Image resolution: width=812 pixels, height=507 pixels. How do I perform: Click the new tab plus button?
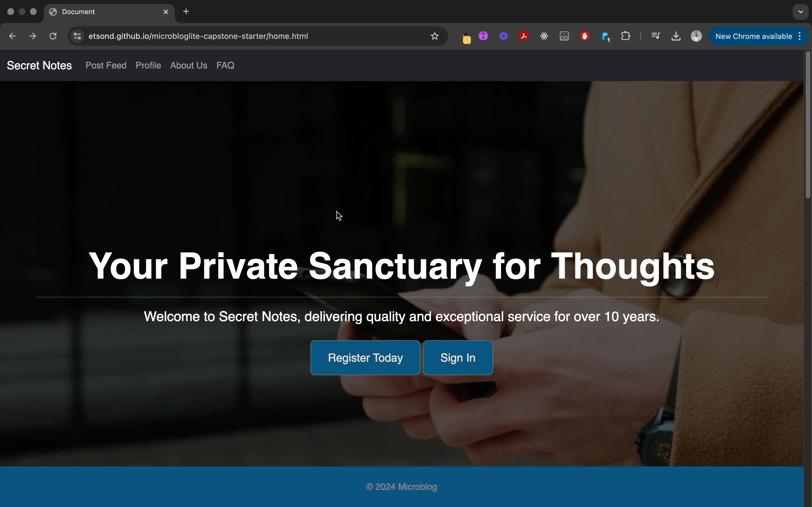(x=186, y=12)
